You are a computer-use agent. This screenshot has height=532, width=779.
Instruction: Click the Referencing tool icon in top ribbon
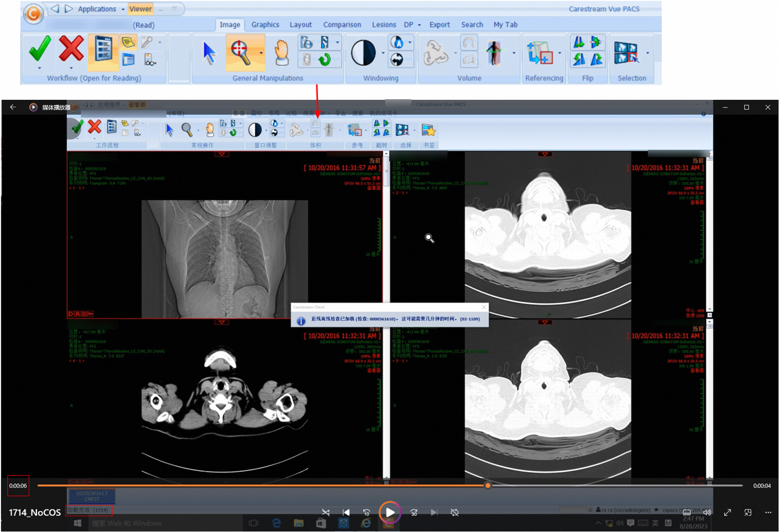click(x=540, y=53)
